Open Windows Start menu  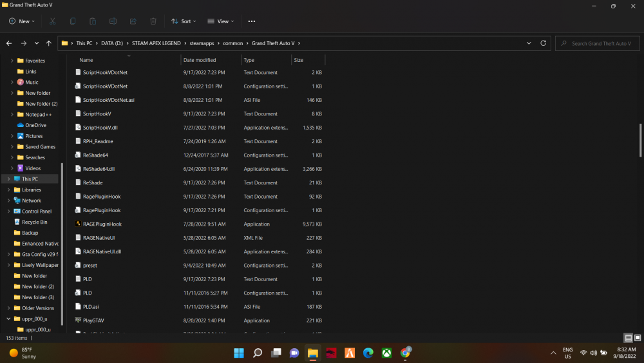point(239,353)
